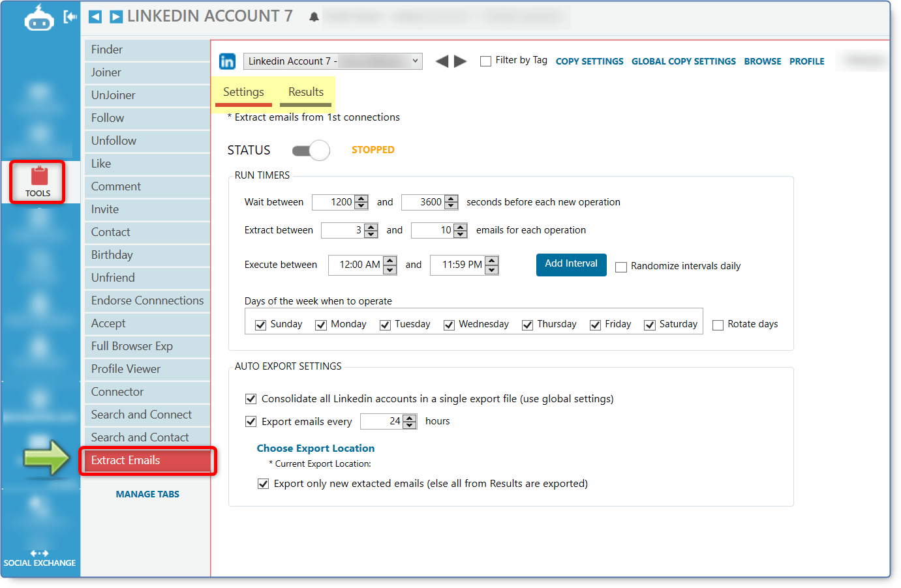Open the Linkedin Account 7 dropdown

(x=333, y=61)
